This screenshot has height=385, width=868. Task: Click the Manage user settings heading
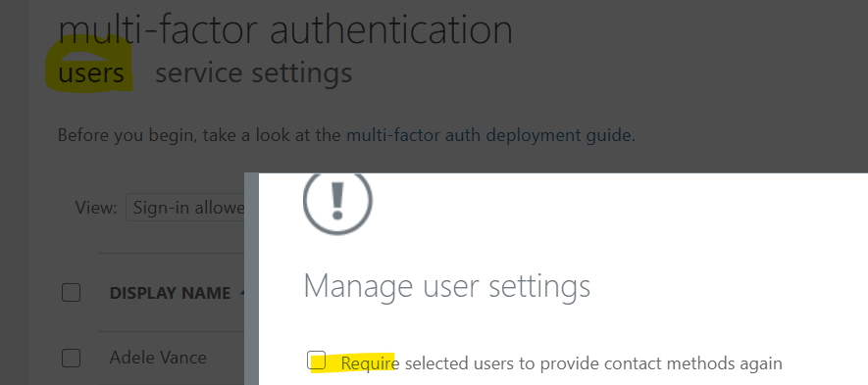coord(447,286)
